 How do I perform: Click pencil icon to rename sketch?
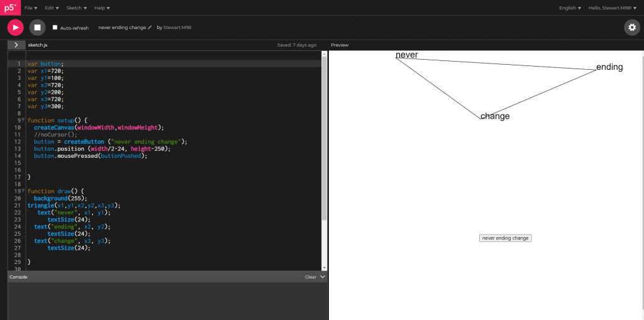(150, 28)
